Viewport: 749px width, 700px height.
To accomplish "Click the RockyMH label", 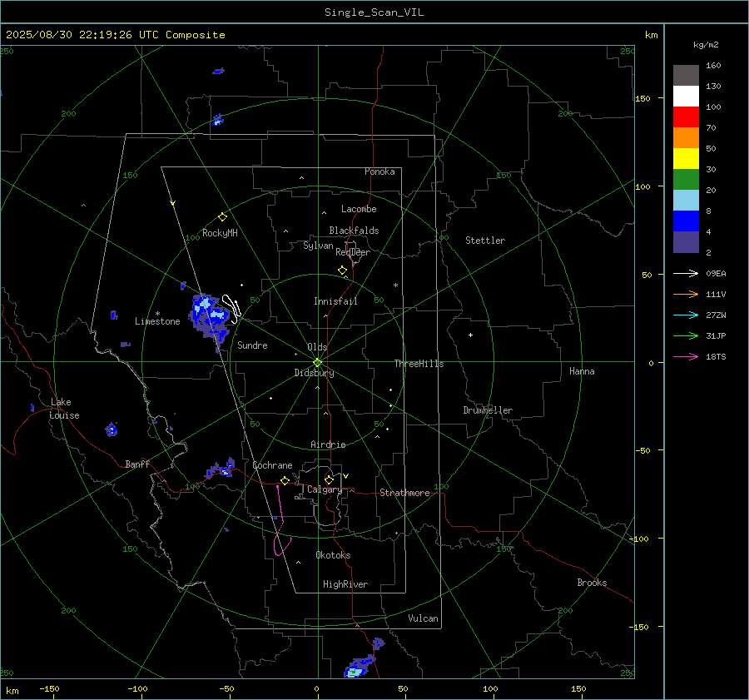I will click(x=220, y=233).
